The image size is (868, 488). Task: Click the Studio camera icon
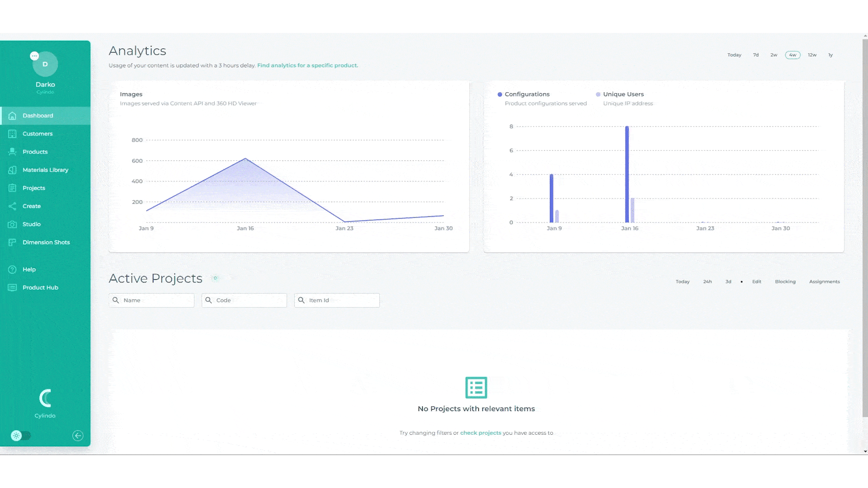pyautogui.click(x=12, y=224)
